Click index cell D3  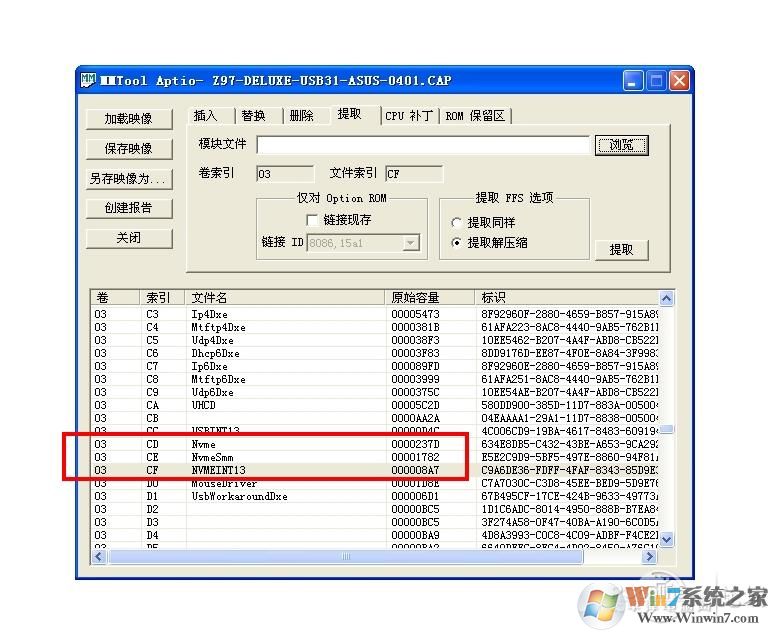[x=152, y=522]
